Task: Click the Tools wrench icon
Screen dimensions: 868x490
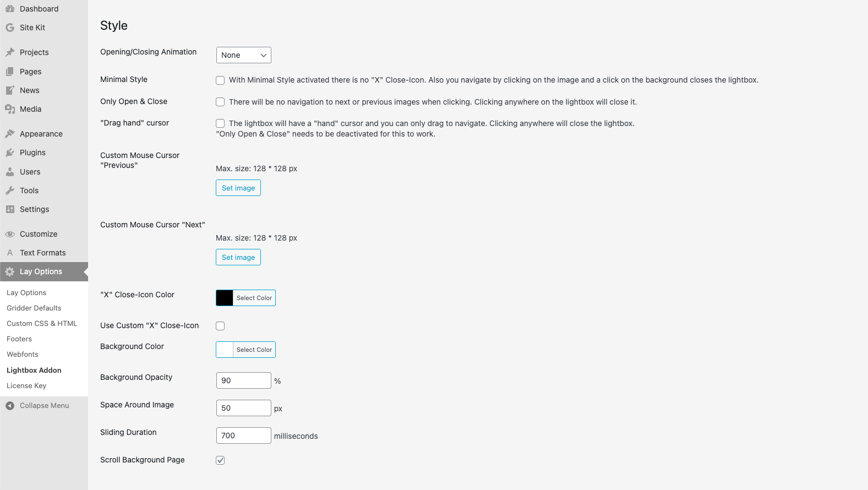Action: coord(10,190)
